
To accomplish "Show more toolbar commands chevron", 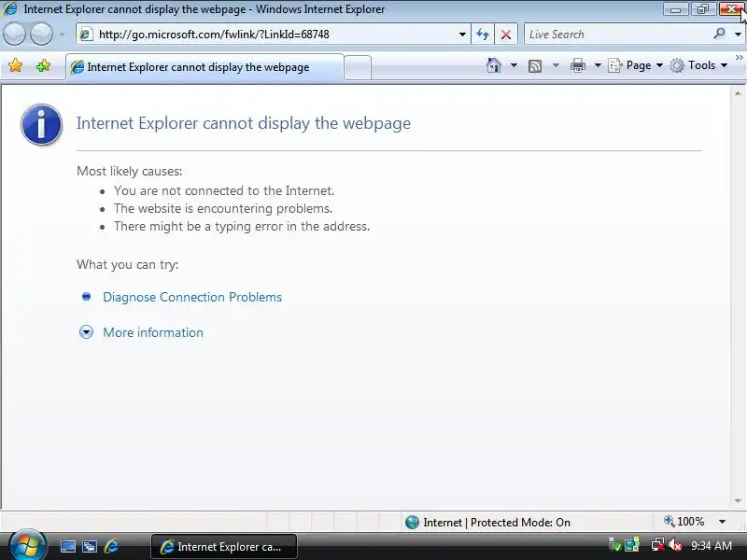I will 739,58.
